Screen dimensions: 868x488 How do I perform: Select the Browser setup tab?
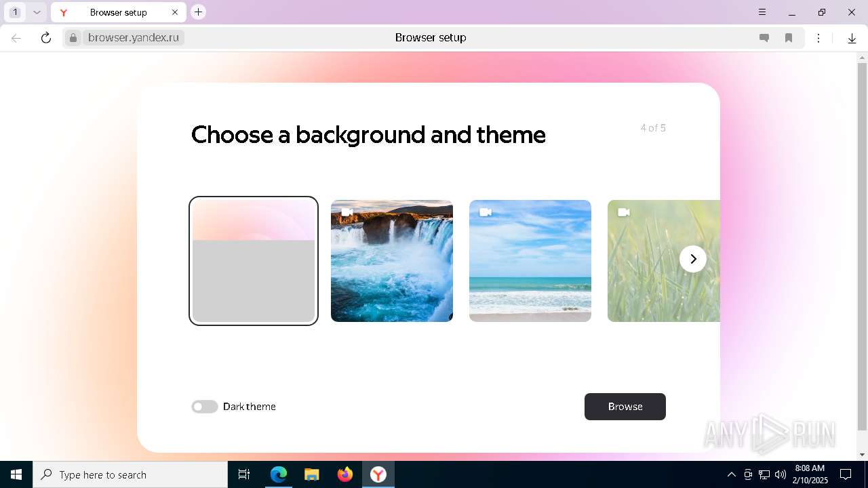point(119,12)
